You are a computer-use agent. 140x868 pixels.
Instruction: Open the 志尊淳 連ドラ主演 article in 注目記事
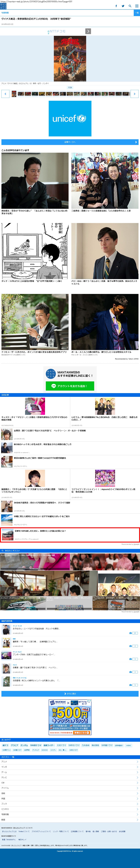tap(70, 435)
